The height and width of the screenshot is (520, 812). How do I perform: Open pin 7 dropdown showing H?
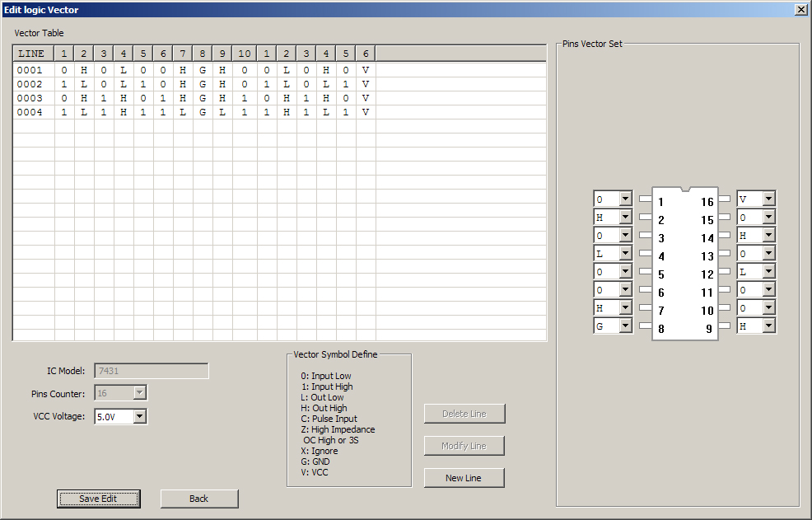tap(625, 308)
